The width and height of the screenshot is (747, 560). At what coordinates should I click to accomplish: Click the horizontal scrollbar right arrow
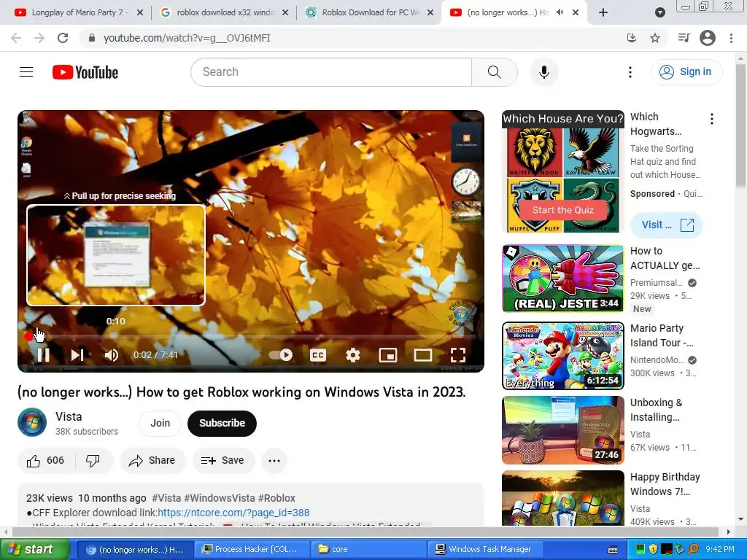tap(729, 532)
